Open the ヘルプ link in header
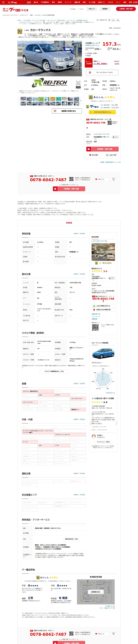138x644 pixels. pyautogui.click(x=81, y=9)
